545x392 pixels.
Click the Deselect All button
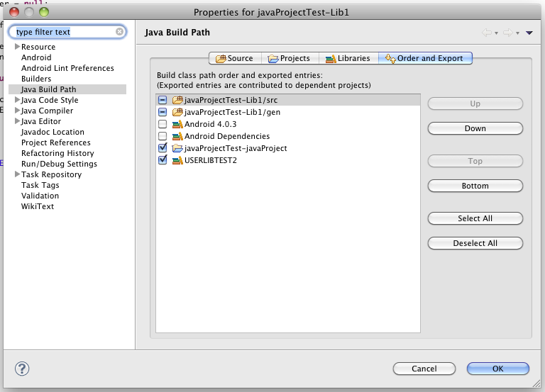click(475, 243)
